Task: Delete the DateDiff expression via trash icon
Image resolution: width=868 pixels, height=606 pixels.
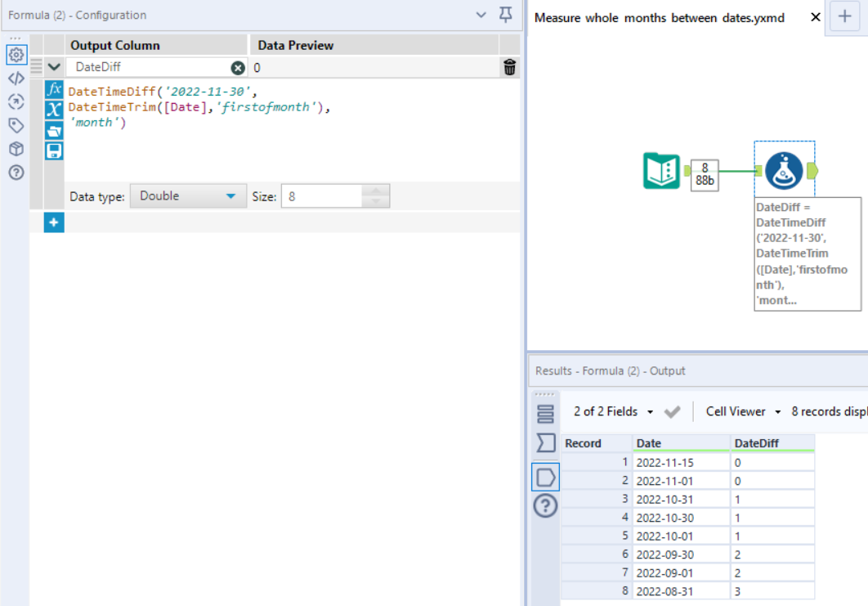Action: 509,69
